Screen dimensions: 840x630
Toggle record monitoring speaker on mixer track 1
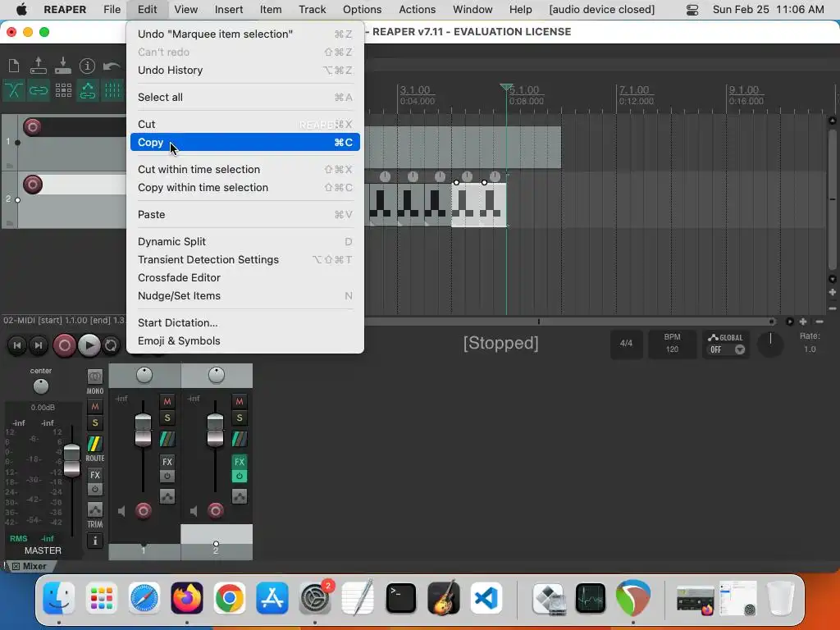coord(121,511)
